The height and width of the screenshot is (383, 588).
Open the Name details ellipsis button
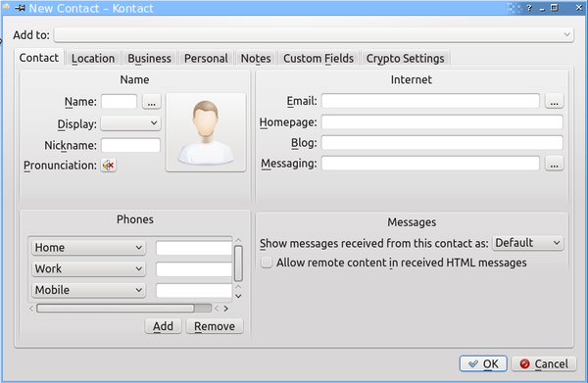[152, 102]
